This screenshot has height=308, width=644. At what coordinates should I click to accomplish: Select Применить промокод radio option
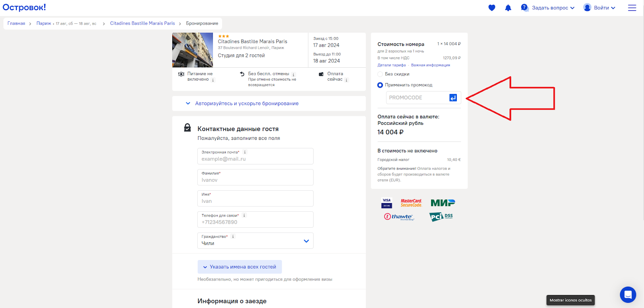point(380,85)
